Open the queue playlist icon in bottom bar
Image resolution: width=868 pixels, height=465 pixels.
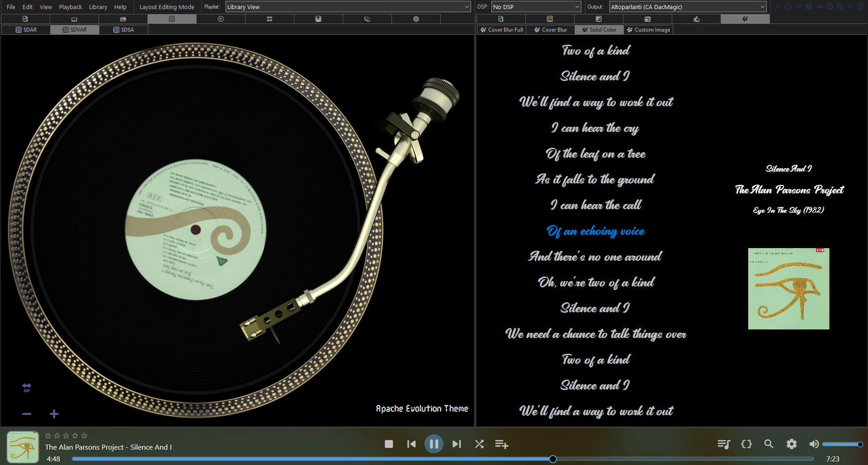[724, 444]
